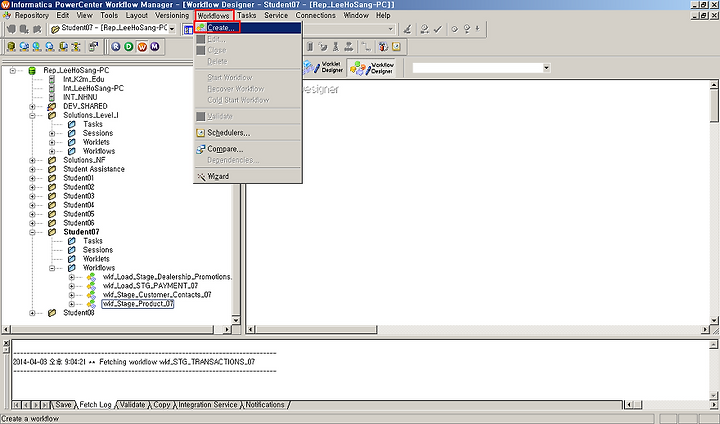
Task: Open the empty workflow combo box in top toolbar
Action: coord(391,29)
